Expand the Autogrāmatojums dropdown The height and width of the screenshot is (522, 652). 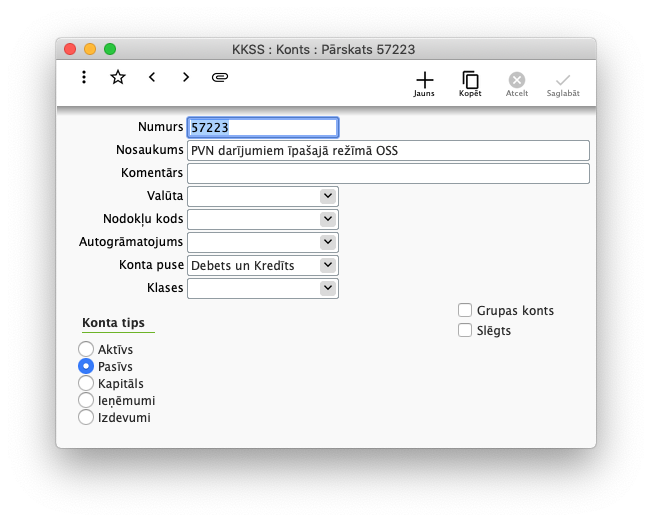point(328,242)
